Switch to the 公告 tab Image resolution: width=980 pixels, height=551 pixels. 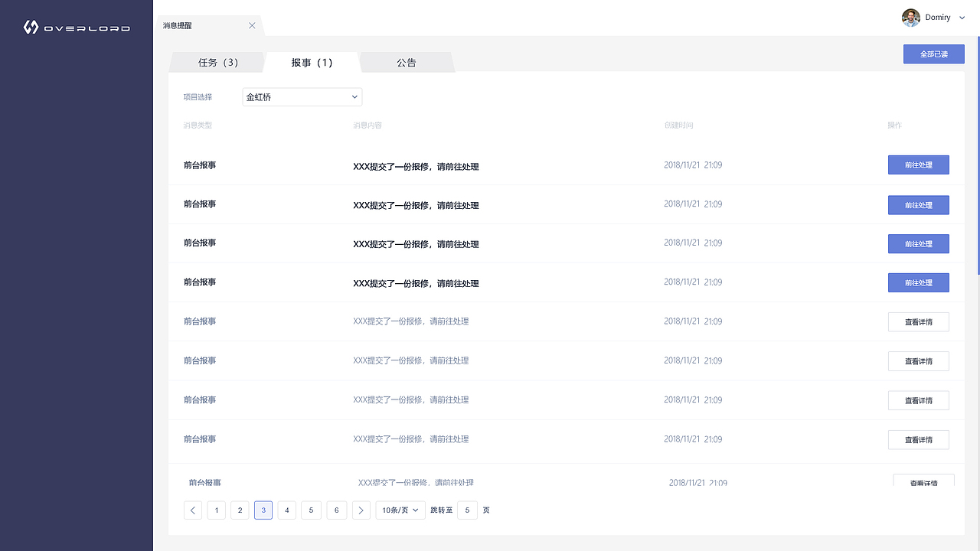(x=407, y=63)
